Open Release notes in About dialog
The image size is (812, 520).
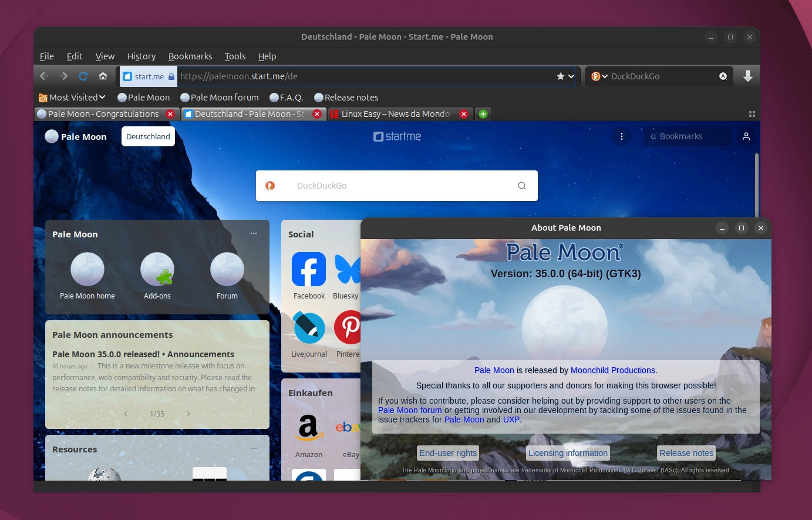pyautogui.click(x=686, y=453)
